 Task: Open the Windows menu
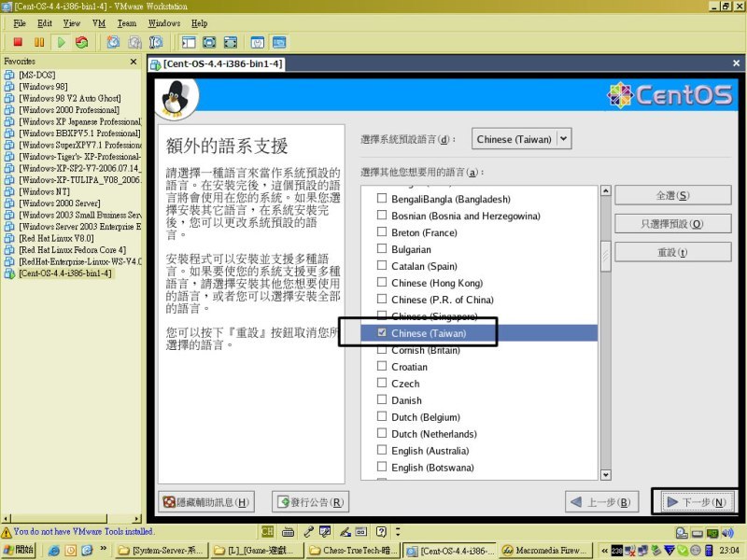(x=164, y=23)
